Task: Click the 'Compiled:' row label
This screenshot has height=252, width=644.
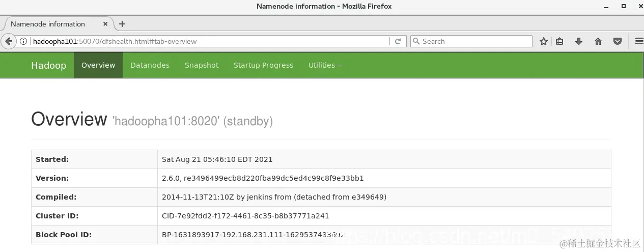Action: coord(56,197)
